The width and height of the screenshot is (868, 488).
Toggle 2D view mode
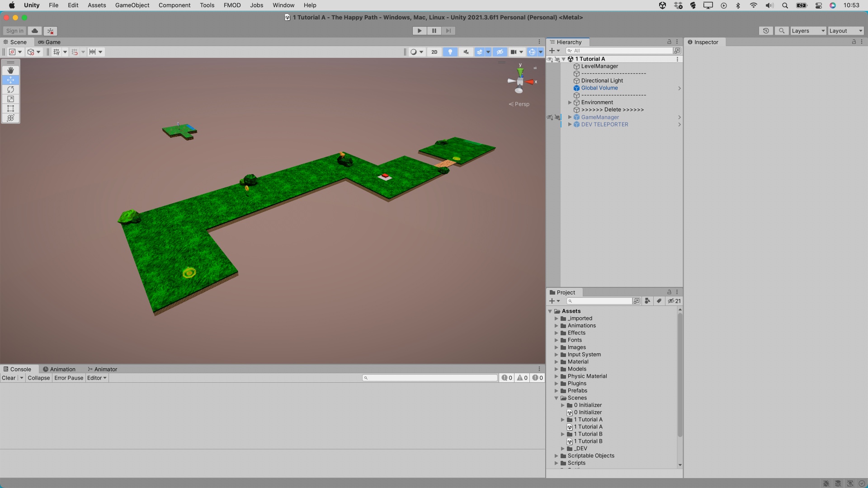[x=434, y=52]
